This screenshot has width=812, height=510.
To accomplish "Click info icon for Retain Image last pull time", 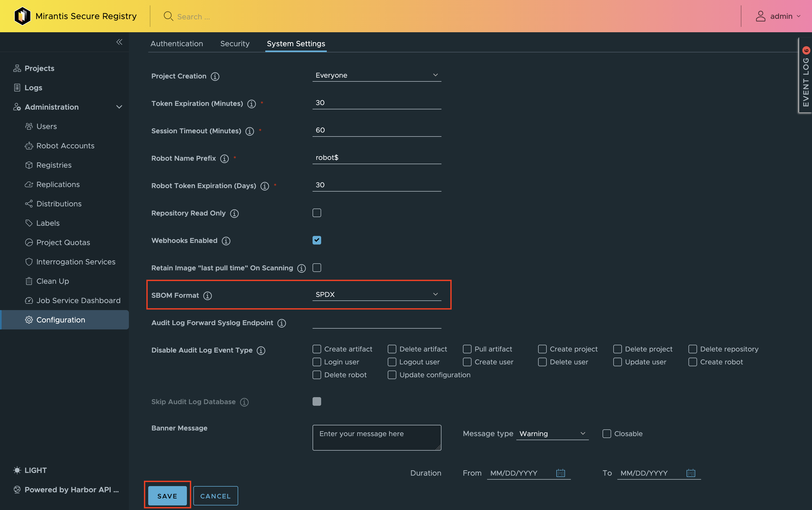I will (302, 268).
